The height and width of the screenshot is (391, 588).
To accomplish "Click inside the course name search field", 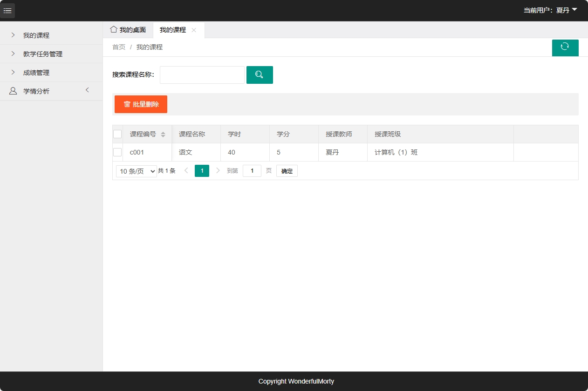I will click(202, 74).
